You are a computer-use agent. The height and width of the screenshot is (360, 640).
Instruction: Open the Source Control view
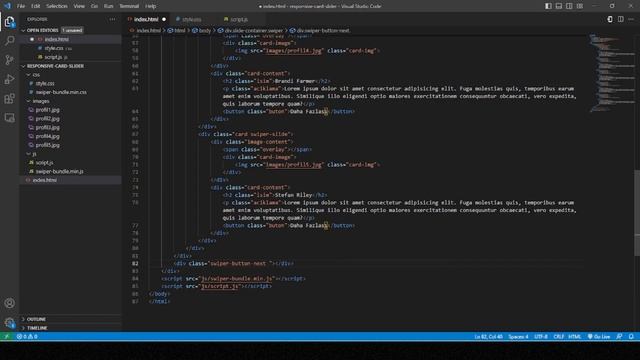click(x=9, y=60)
